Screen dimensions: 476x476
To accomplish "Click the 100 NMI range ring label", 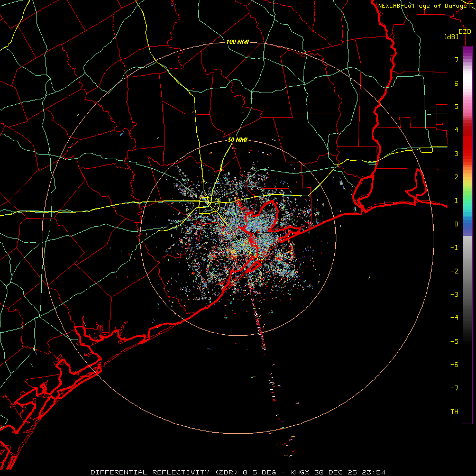I will (237, 42).
